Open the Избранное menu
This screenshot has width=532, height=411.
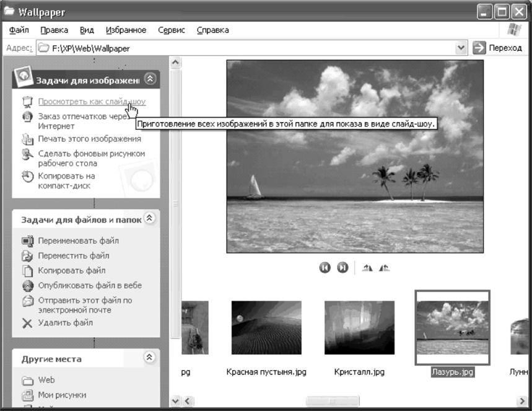coord(126,30)
